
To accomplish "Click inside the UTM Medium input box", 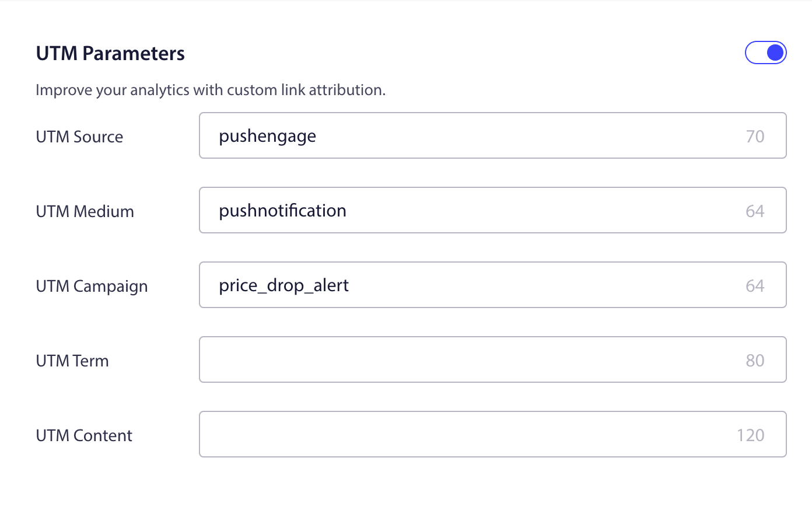I will point(493,210).
